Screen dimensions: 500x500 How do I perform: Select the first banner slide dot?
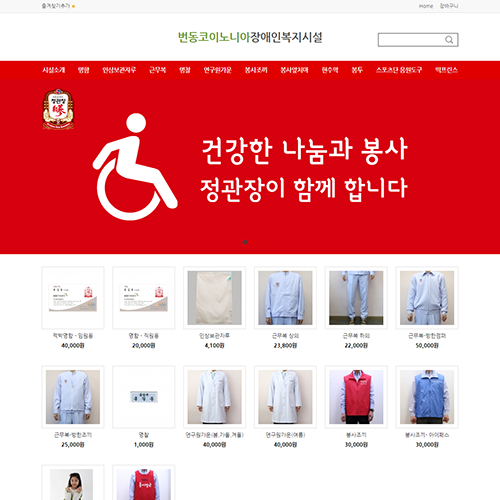[x=245, y=242]
